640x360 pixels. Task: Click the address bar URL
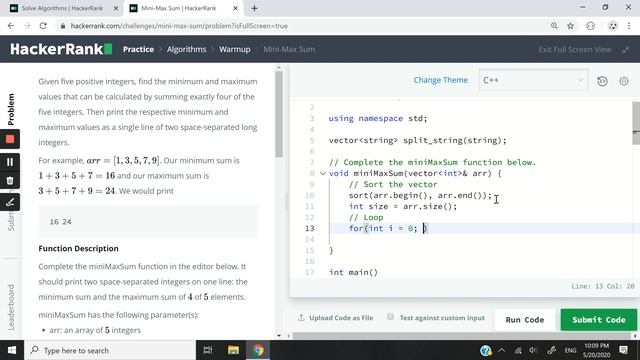pos(179,26)
